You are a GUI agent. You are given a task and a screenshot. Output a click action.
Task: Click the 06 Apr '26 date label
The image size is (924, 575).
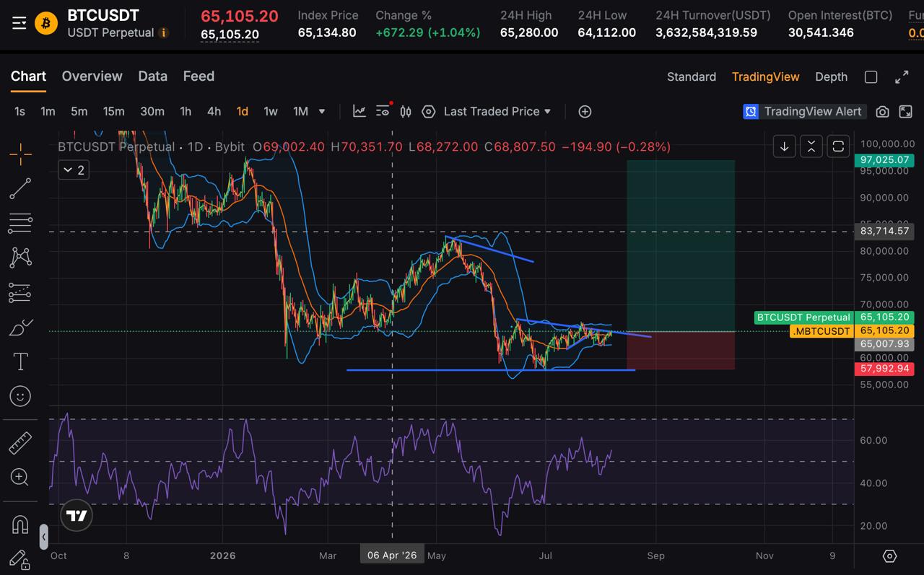[x=392, y=556]
